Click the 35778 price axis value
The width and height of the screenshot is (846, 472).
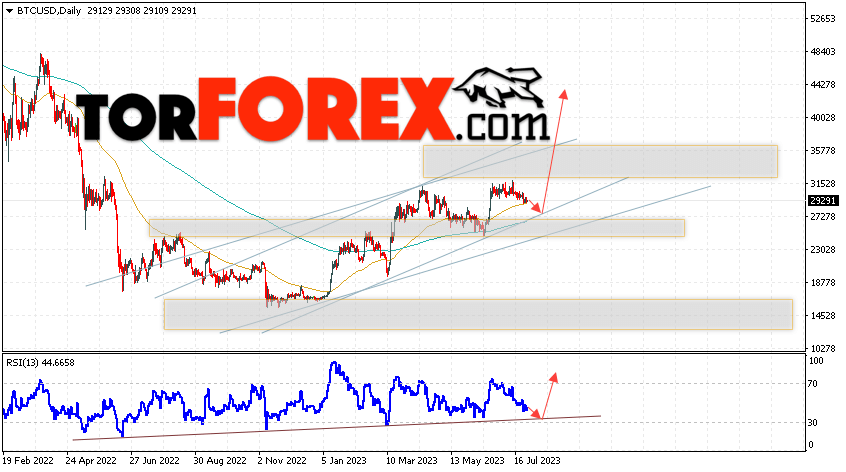pyautogui.click(x=823, y=151)
